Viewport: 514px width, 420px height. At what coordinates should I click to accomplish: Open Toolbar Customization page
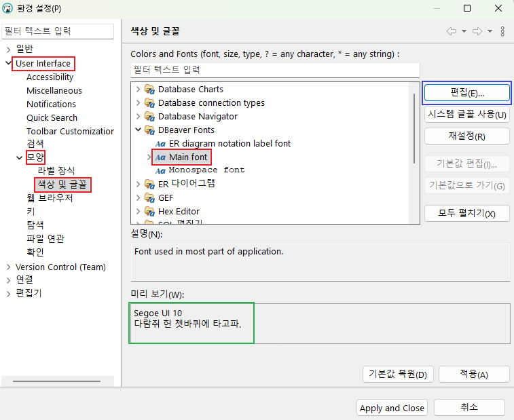click(x=70, y=132)
